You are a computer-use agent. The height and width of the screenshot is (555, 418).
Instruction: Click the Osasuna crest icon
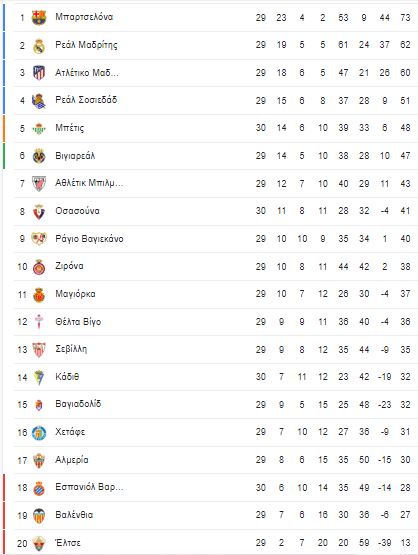pos(39,211)
